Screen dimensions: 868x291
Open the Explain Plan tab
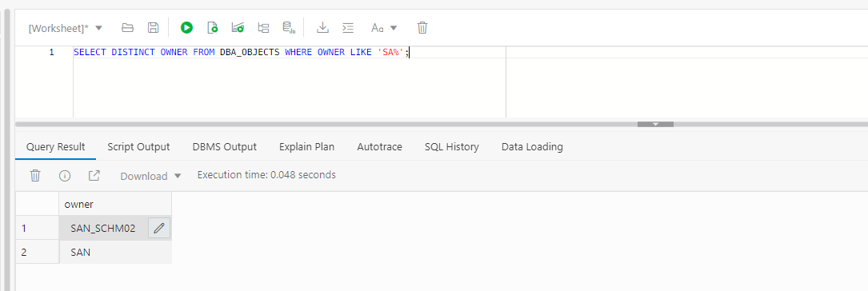click(306, 146)
